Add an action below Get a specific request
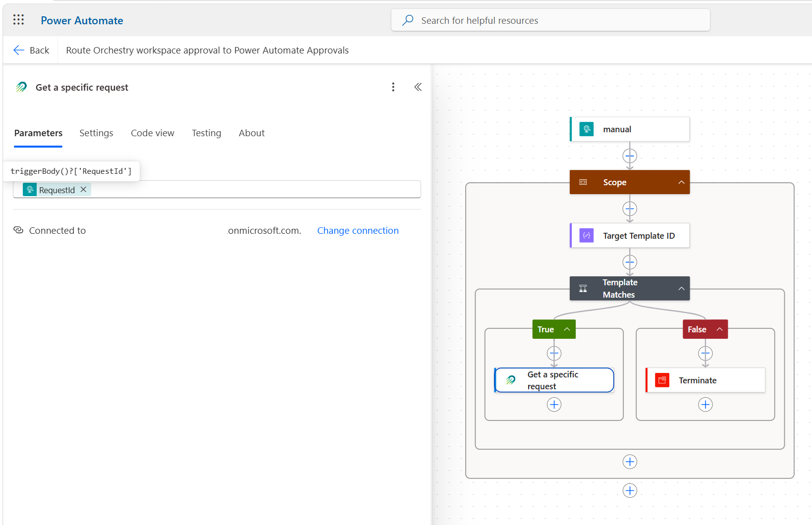Image resolution: width=812 pixels, height=525 pixels. tap(554, 405)
